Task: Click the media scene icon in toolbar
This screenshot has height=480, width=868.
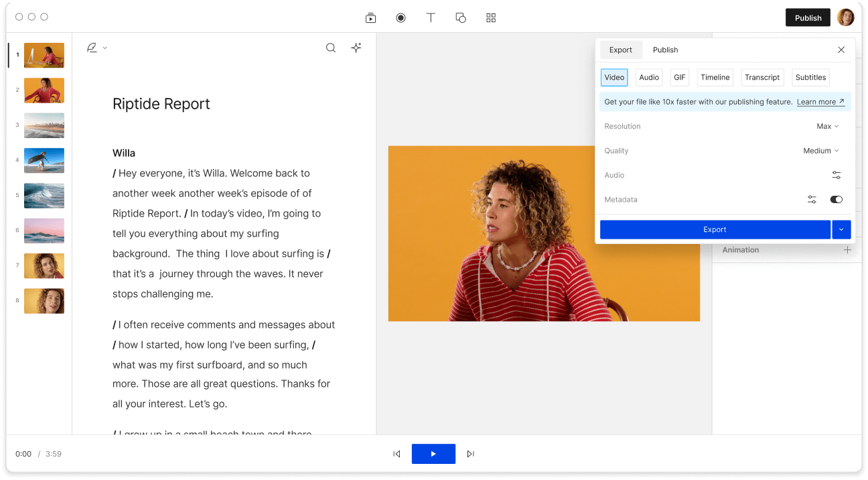Action: (x=370, y=18)
